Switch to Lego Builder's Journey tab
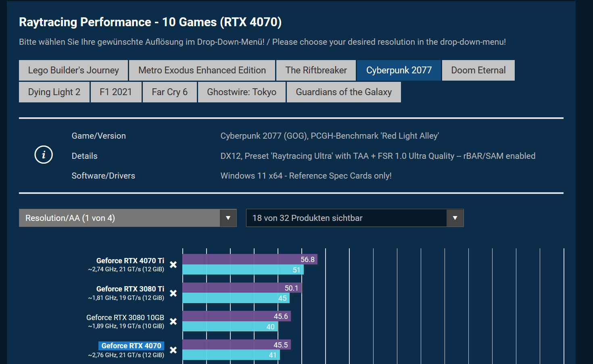 73,71
